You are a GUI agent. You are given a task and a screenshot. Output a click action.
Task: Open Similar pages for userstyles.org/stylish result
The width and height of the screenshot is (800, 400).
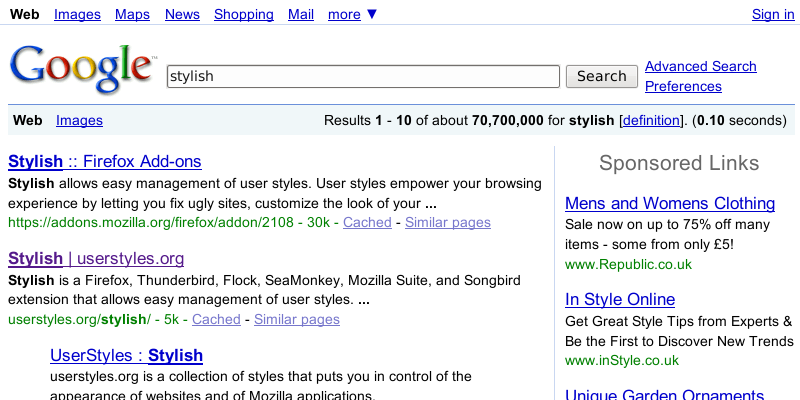(297, 319)
